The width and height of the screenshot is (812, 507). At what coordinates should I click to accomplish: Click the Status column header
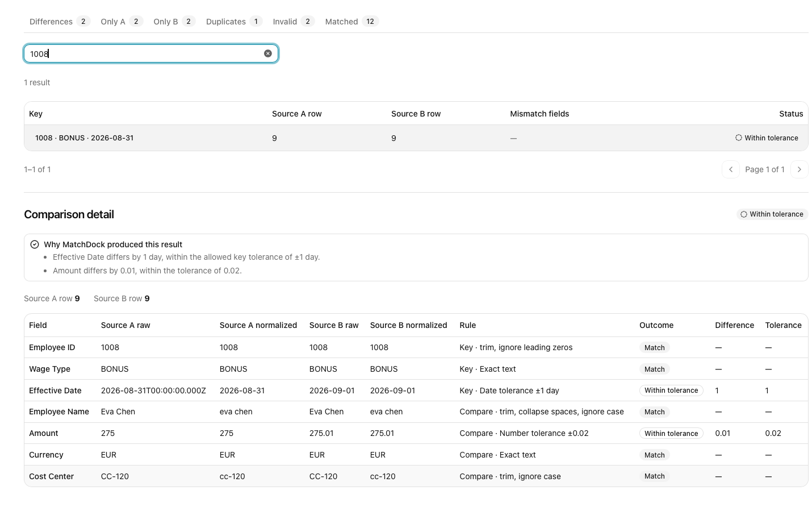(791, 114)
